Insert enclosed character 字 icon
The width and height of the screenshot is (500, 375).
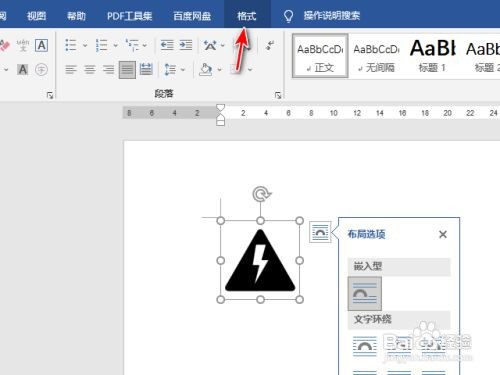tap(42, 70)
